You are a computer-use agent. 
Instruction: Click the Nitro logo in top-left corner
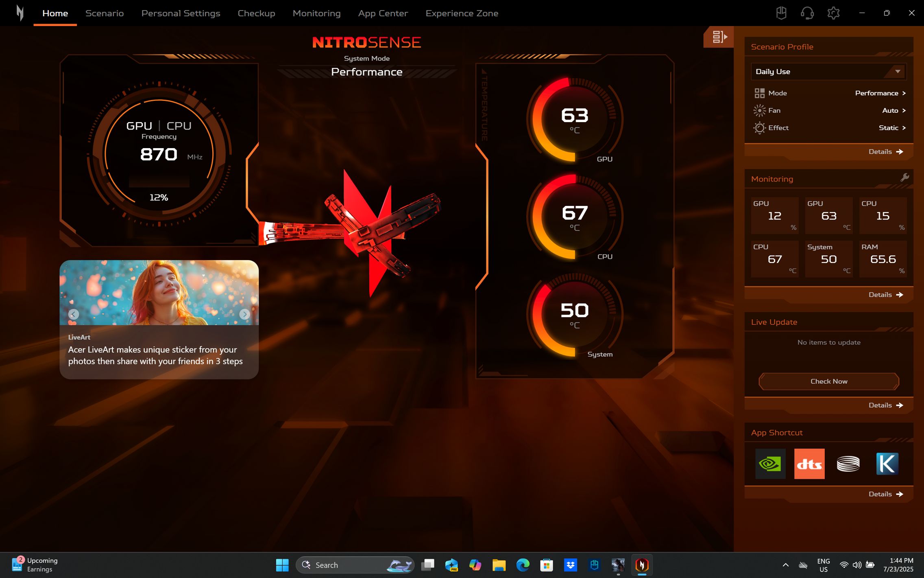(20, 13)
